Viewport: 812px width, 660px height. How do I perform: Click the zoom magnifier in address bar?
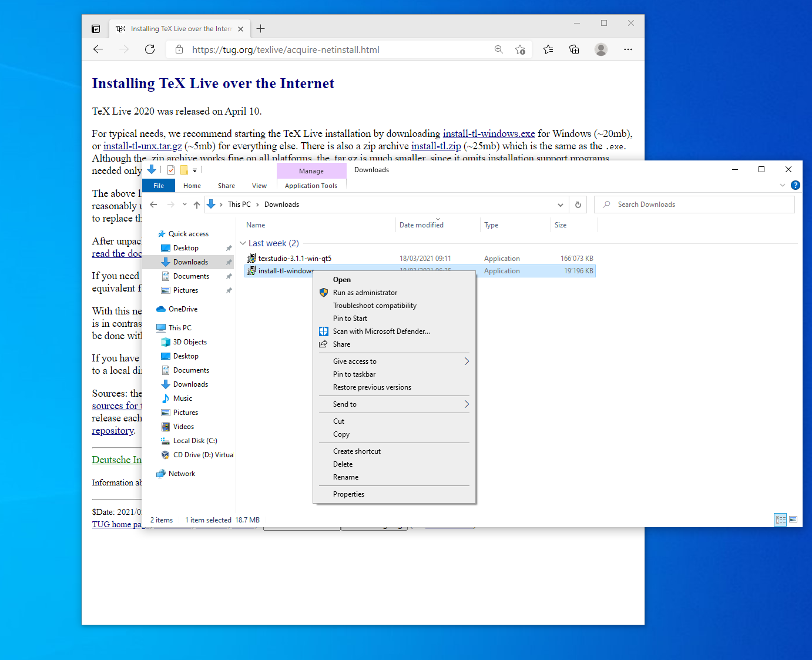click(499, 49)
